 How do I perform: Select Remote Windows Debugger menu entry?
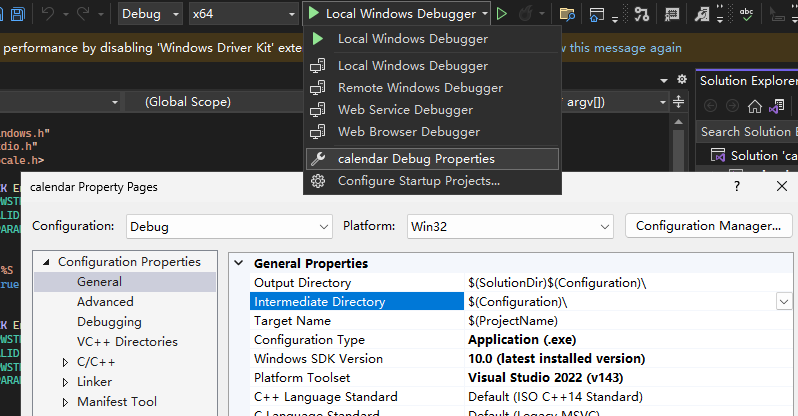click(x=433, y=88)
